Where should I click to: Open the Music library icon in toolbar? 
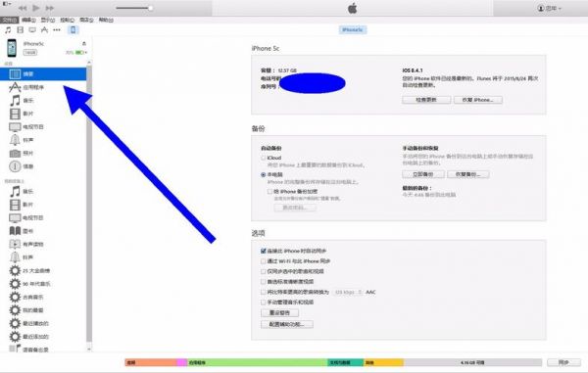(8, 30)
